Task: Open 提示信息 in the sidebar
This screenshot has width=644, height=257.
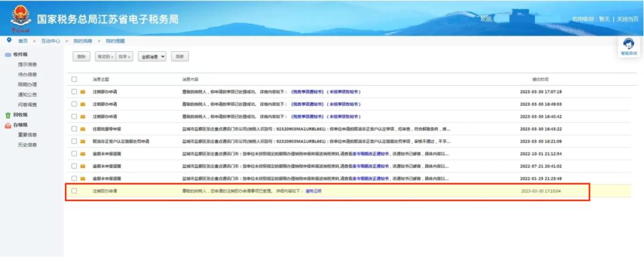Action: point(27,64)
